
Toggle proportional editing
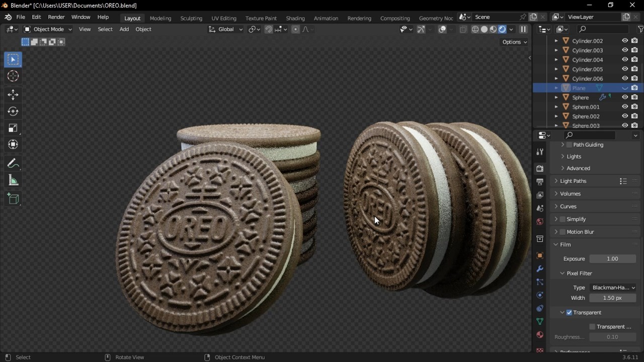tap(295, 29)
